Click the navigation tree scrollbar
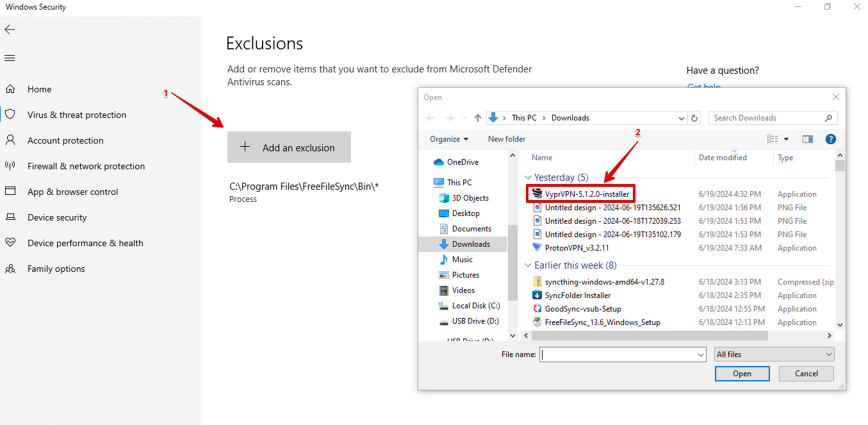 tap(512, 263)
